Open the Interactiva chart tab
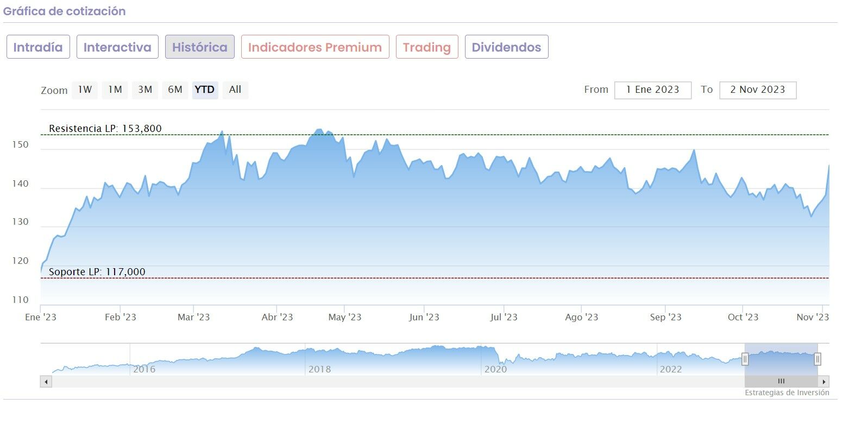 click(117, 47)
